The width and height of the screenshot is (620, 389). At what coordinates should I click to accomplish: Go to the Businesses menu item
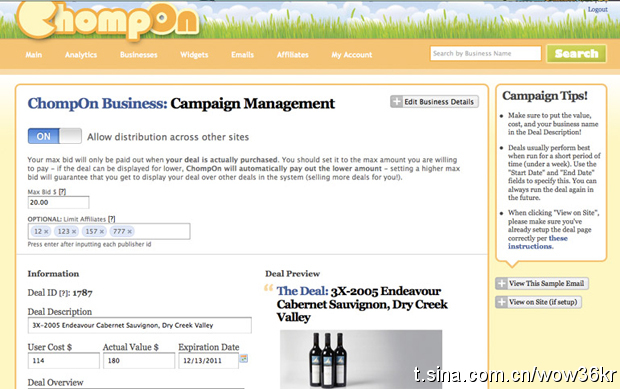click(x=139, y=55)
